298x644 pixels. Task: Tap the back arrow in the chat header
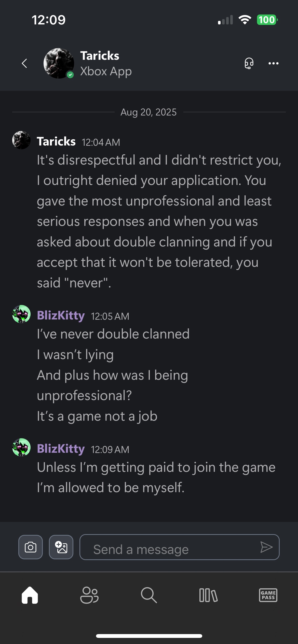(24, 63)
